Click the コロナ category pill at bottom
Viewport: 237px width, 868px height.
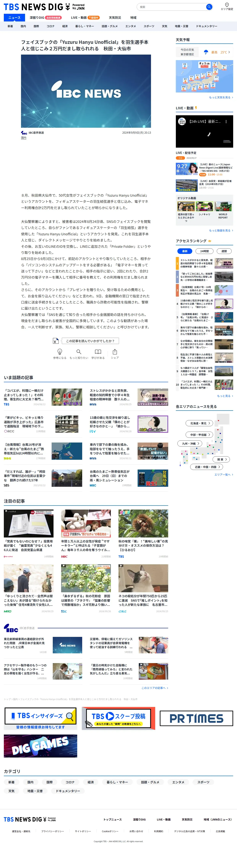tap(70, 782)
